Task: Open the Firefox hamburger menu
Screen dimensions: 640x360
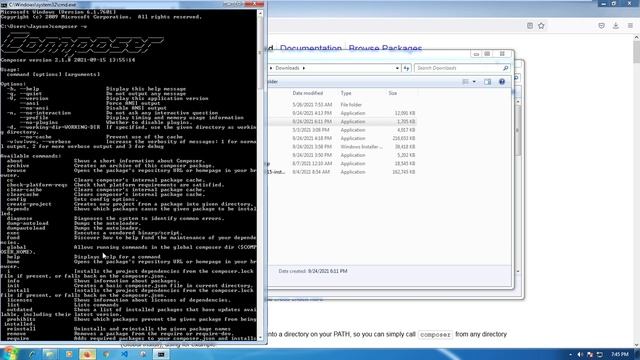Action: tap(630, 26)
